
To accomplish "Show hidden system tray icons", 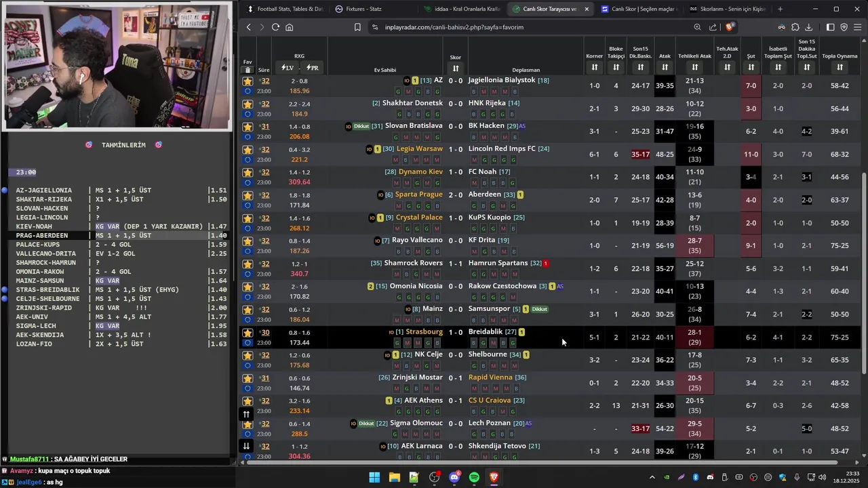I will (x=652, y=477).
